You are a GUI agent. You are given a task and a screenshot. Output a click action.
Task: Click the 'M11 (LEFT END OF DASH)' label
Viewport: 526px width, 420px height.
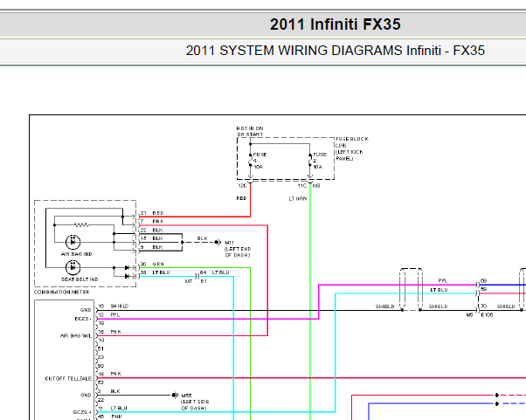[x=238, y=249]
